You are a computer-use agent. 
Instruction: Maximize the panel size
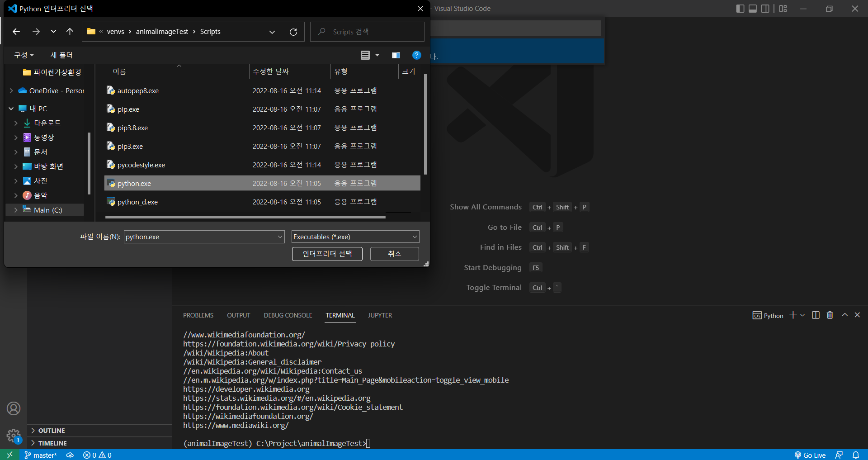click(844, 315)
